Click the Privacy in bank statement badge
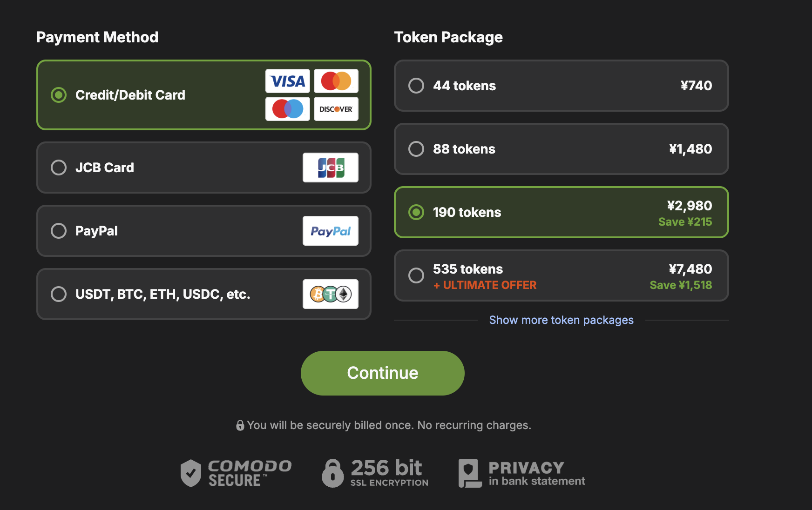Image resolution: width=812 pixels, height=510 pixels. pyautogui.click(x=522, y=473)
